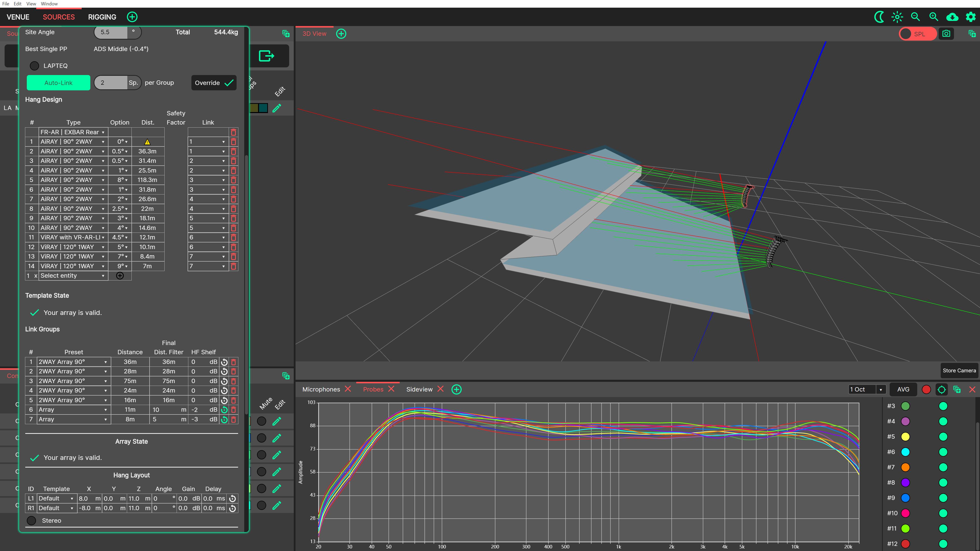Screen dimensions: 980x551
Task: Click the Site Angle input field
Action: (111, 32)
